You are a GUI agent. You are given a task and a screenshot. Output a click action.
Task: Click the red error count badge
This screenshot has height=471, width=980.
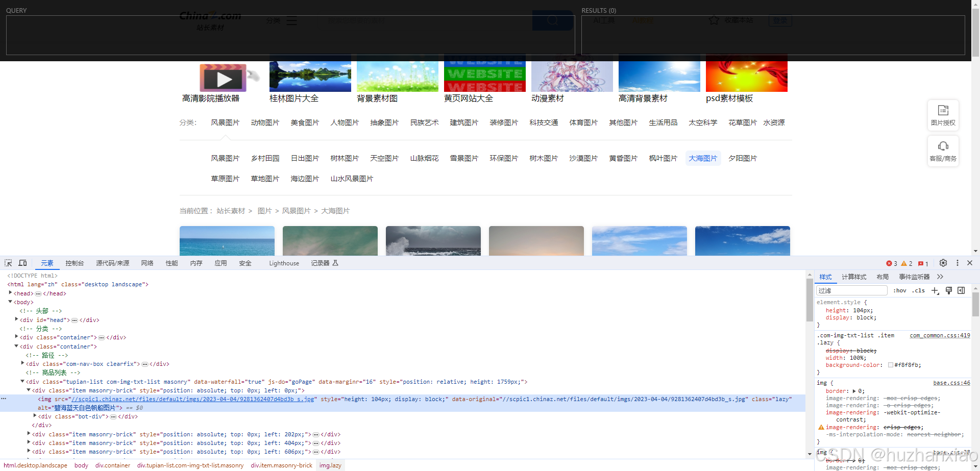[892, 263]
